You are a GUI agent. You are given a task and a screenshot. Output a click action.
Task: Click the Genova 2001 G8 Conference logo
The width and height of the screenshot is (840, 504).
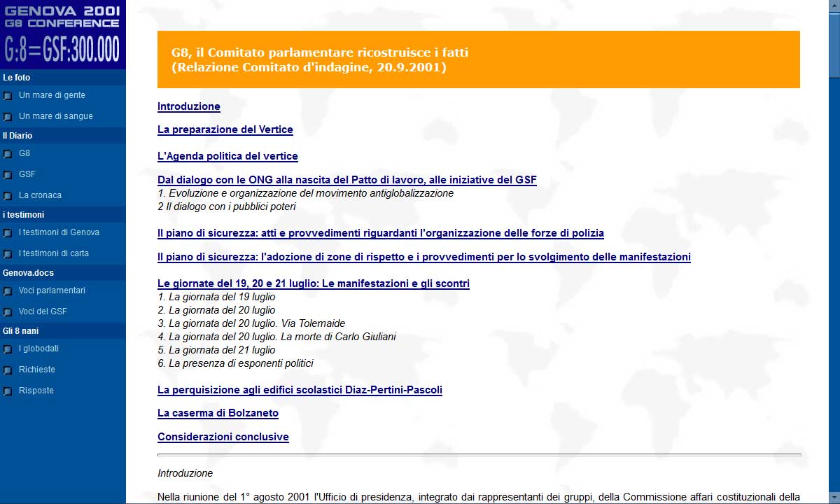pyautogui.click(x=63, y=35)
